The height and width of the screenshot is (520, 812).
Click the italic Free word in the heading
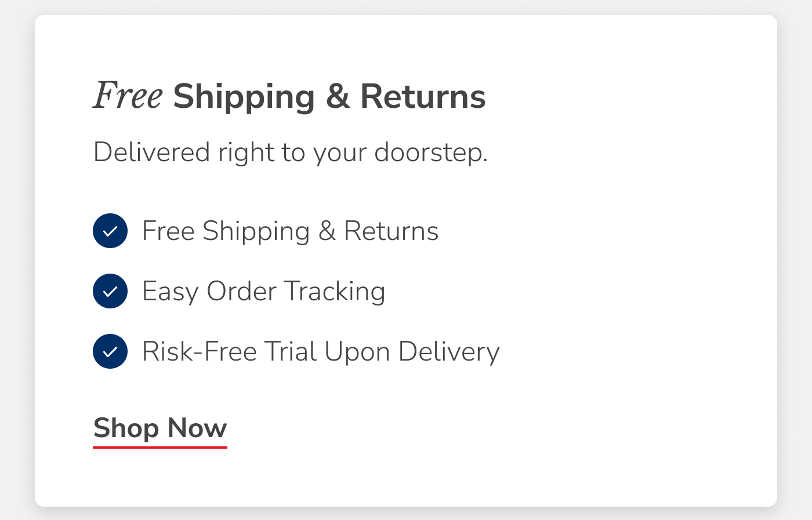(x=128, y=96)
